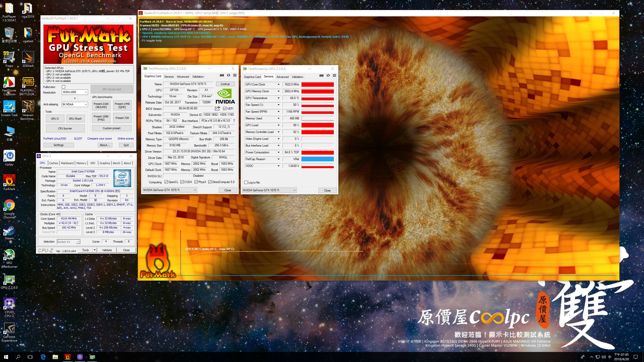Image resolution: width=644 pixels, height=362 pixels.
Task: Open Heaven Benchmark desktop icon
Action: pyautogui.click(x=28, y=111)
